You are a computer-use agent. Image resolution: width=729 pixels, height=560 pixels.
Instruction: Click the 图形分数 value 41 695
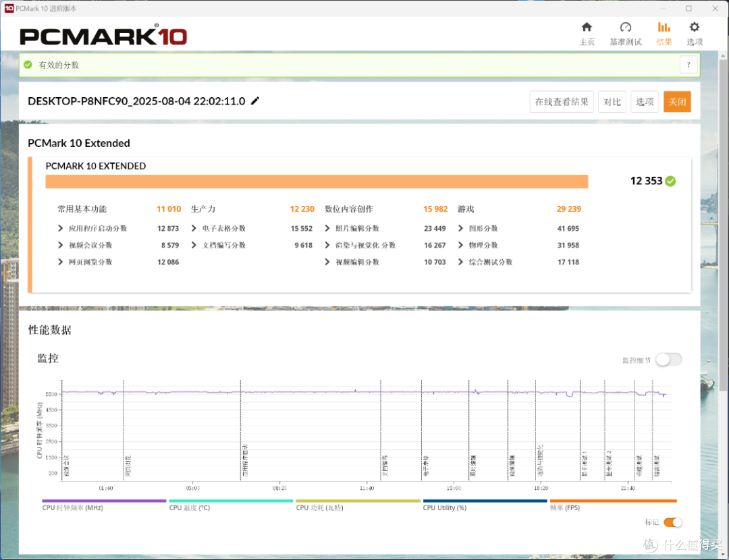point(568,229)
